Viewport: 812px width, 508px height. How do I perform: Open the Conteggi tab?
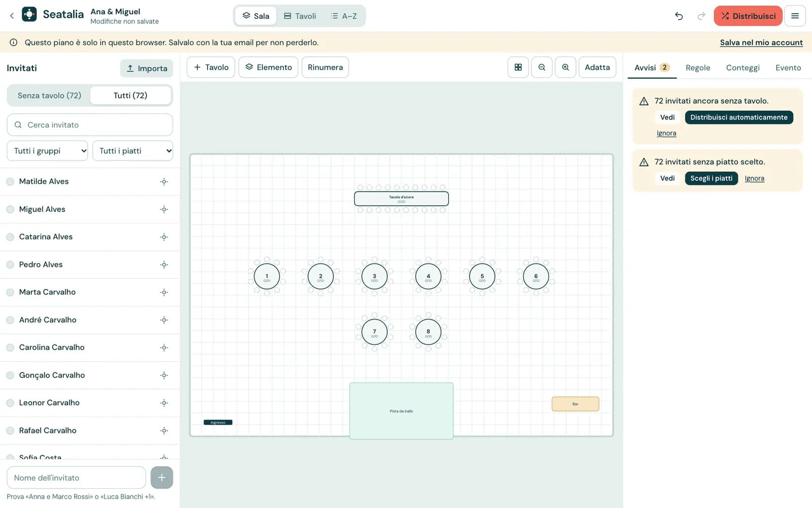click(742, 68)
